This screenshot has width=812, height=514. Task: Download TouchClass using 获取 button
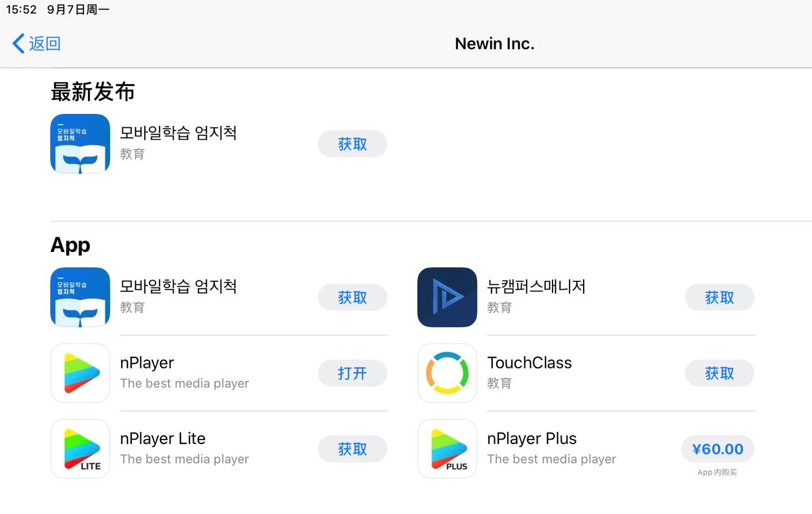[x=720, y=373]
